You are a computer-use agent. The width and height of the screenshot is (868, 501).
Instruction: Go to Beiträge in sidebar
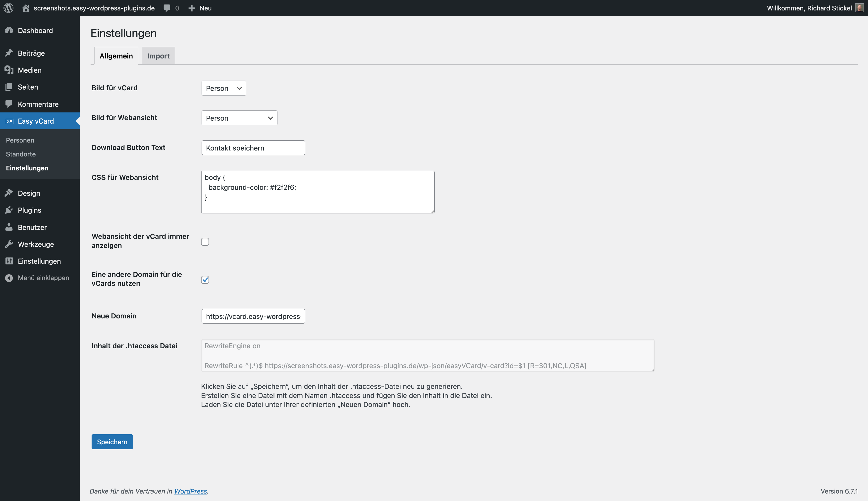(x=40, y=53)
